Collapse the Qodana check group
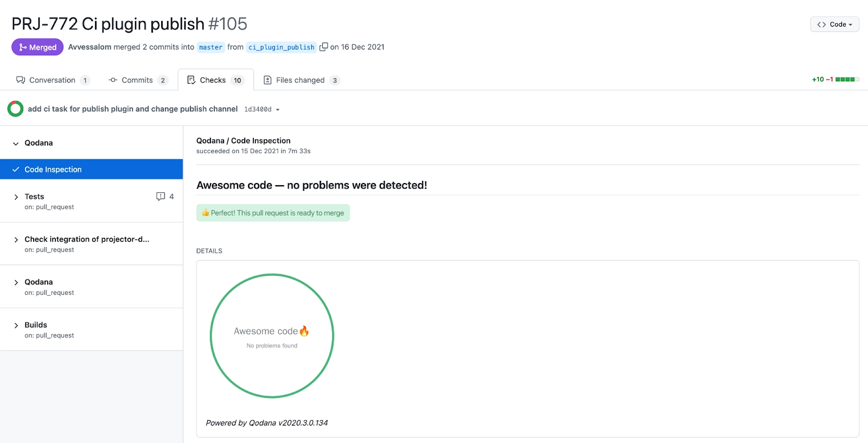The image size is (868, 443). [x=16, y=143]
